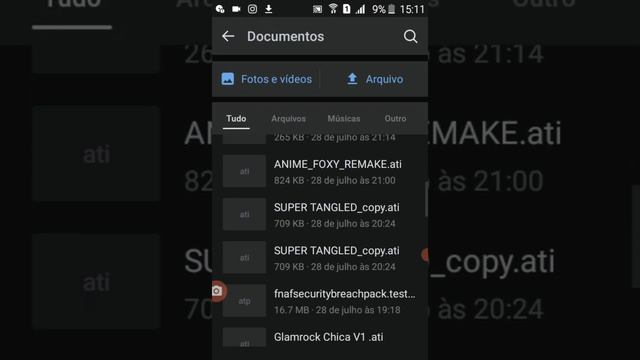Switch to the Músicas tab
This screenshot has height=360, width=640.
344,118
